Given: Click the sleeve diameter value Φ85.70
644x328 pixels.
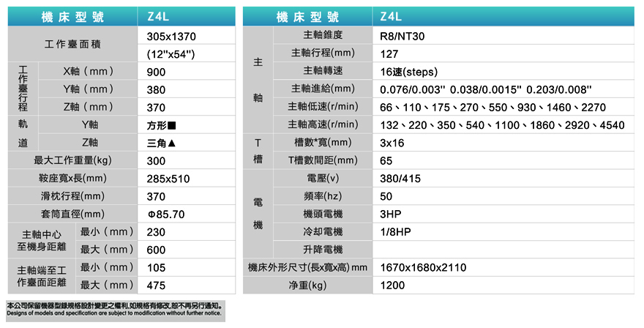Looking at the screenshot, I should (166, 214).
